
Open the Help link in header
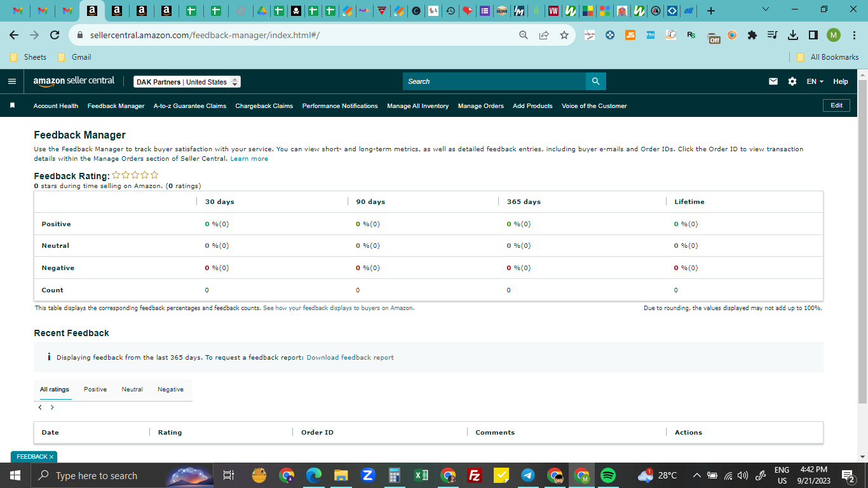[x=841, y=81]
